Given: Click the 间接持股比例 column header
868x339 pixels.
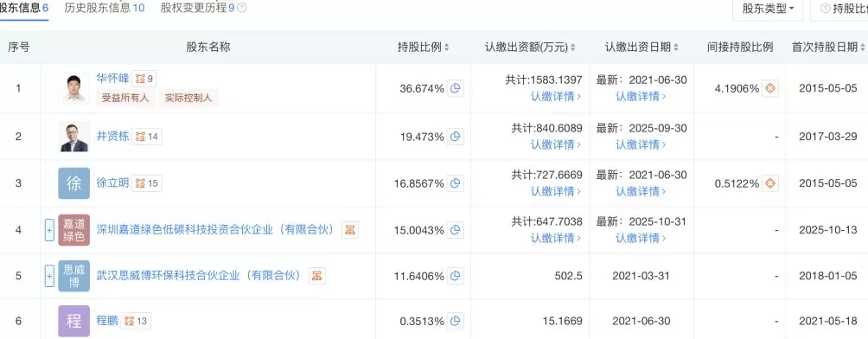Looking at the screenshot, I should click(x=740, y=48).
